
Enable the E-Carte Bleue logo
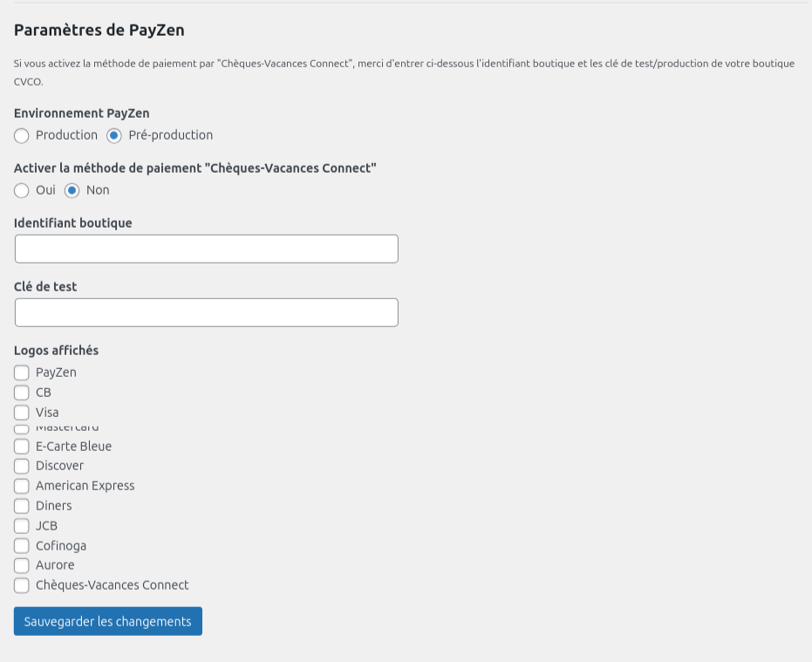pos(21,446)
